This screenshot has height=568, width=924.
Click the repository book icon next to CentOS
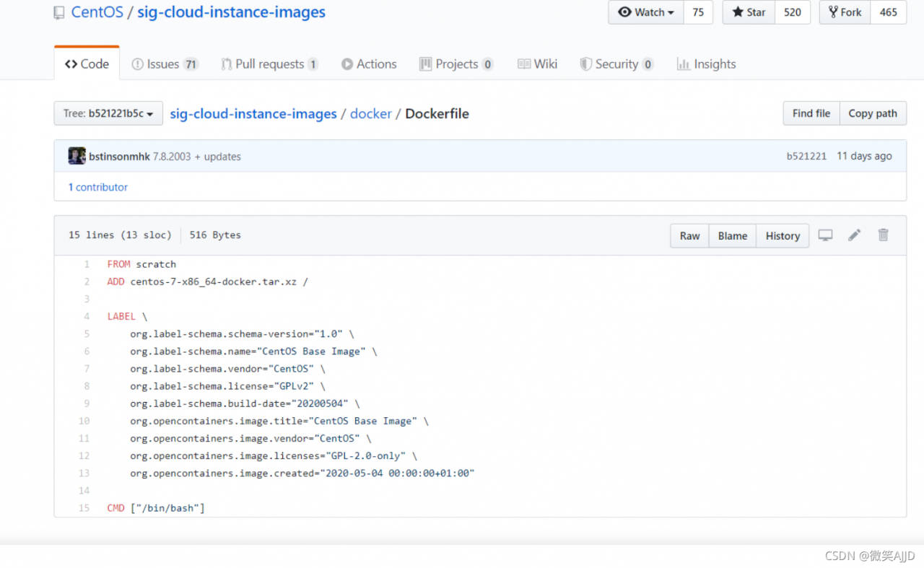(59, 13)
